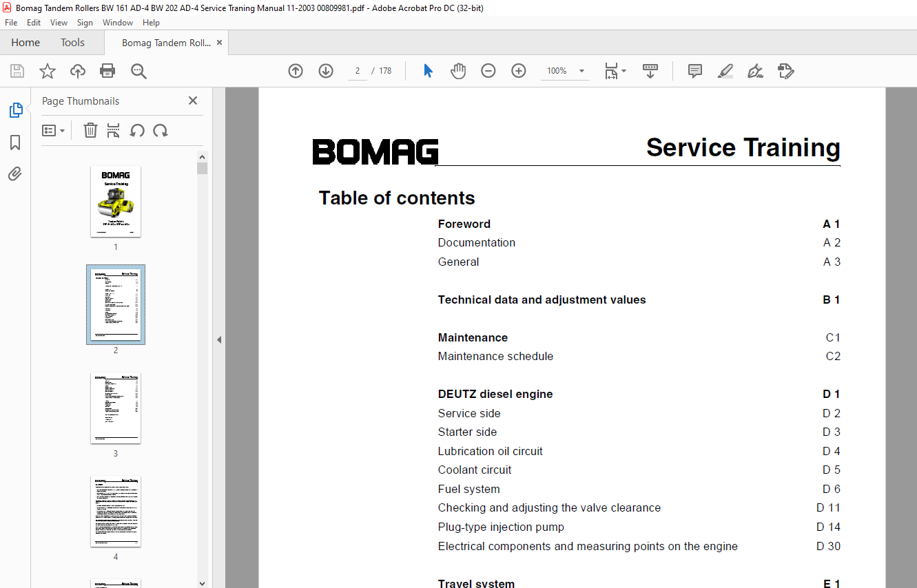
Task: Click the upload to cloud icon
Action: [78, 71]
